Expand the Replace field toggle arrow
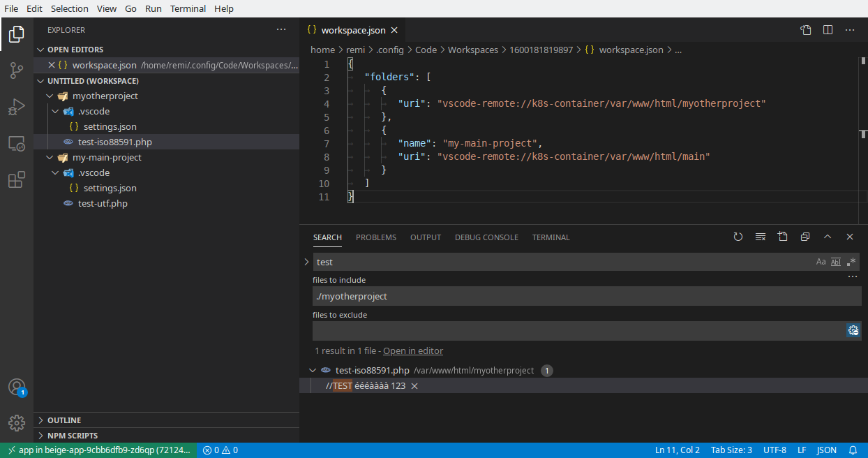The image size is (868, 458). pos(306,262)
